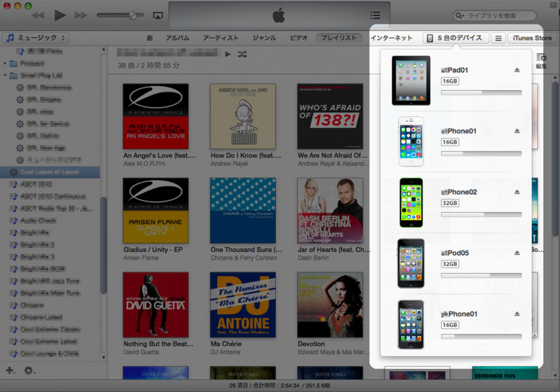Open Gladius / Unity EP album cover
This screenshot has height=392, width=560.
(x=155, y=211)
